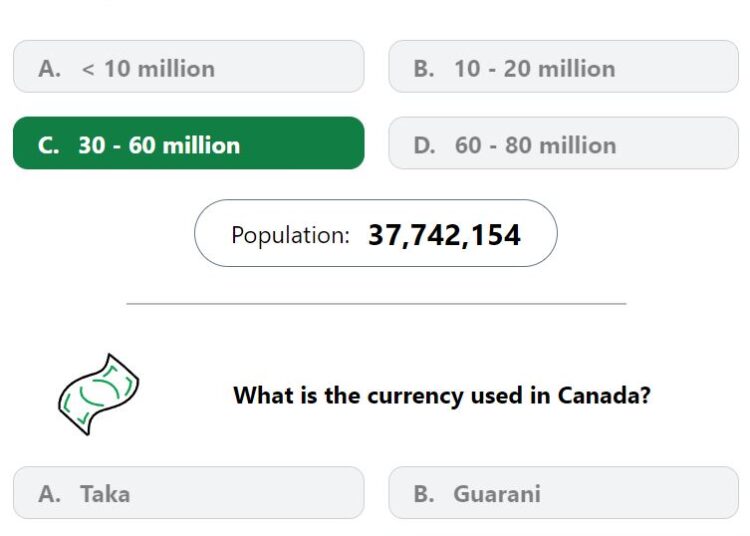Click the Population result box
The width and height of the screenshot is (750, 536).
(375, 233)
